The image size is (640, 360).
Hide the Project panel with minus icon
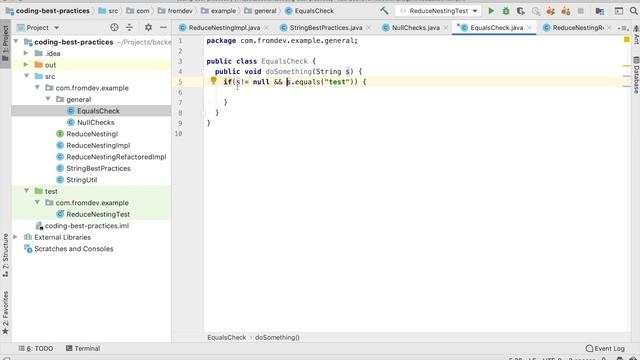(163, 27)
